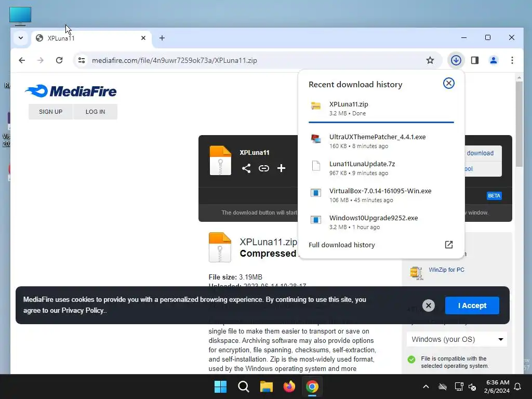
Task: Open Windows Search from taskbar
Action: tap(243, 387)
